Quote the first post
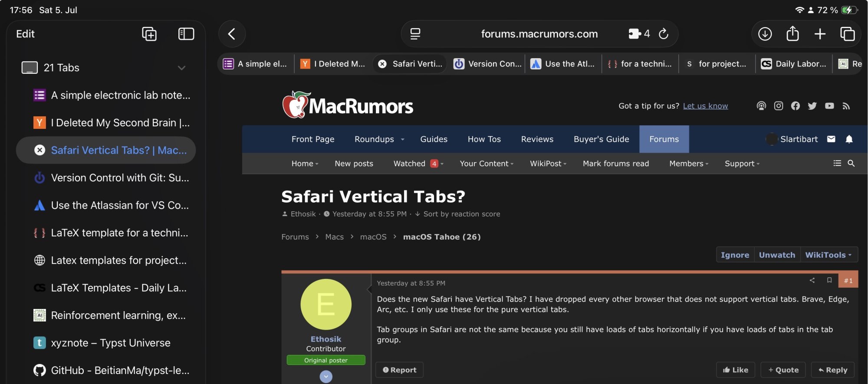The height and width of the screenshot is (384, 868). pyautogui.click(x=783, y=370)
